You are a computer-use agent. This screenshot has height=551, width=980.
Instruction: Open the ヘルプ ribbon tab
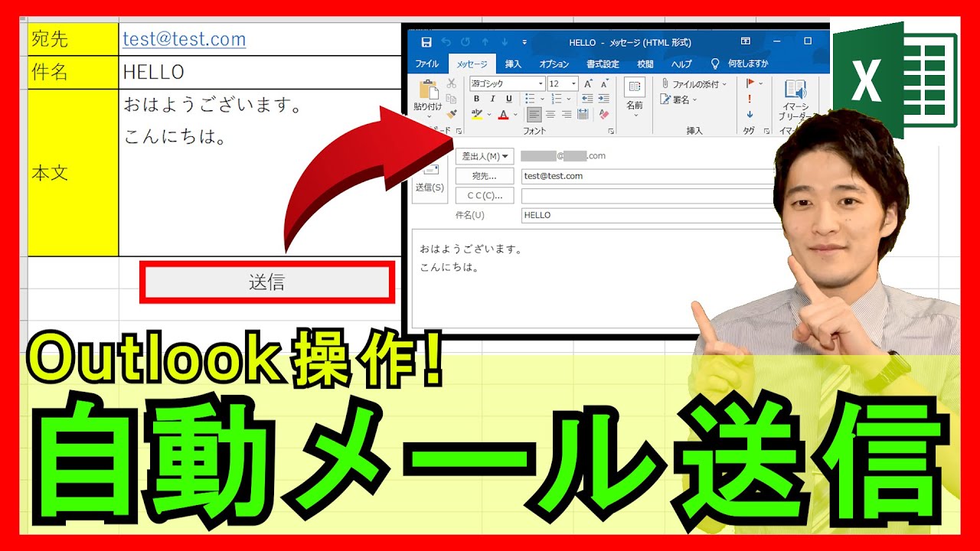[x=681, y=64]
